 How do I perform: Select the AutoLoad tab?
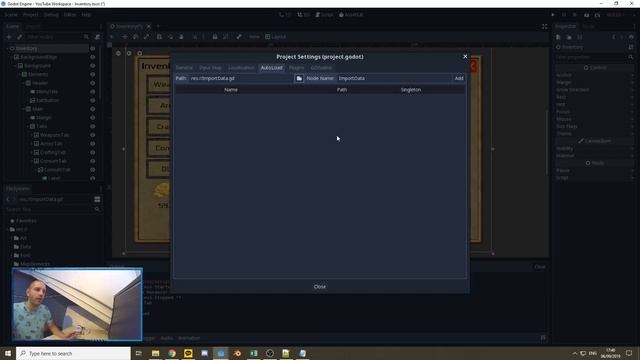(271, 68)
